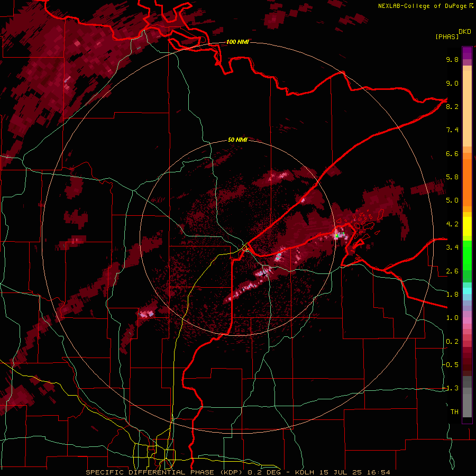The image size is (476, 476).
Task: Pick the bright green color bar segment
Action: (467, 255)
